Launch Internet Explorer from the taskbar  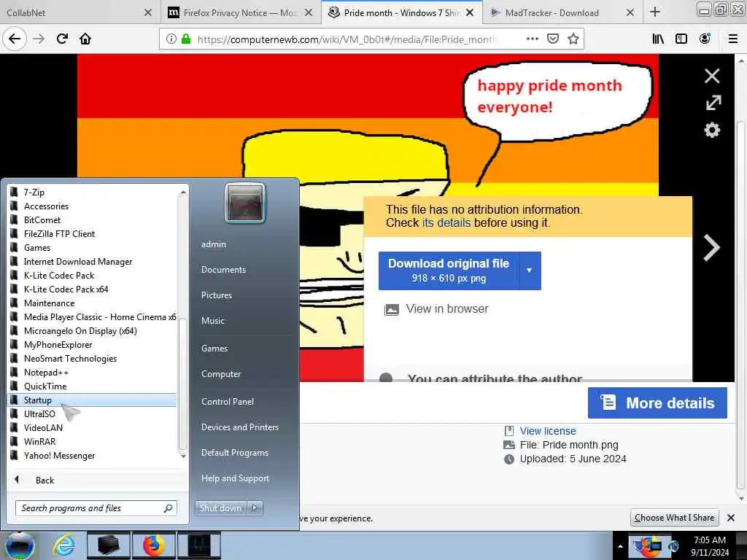click(x=63, y=546)
